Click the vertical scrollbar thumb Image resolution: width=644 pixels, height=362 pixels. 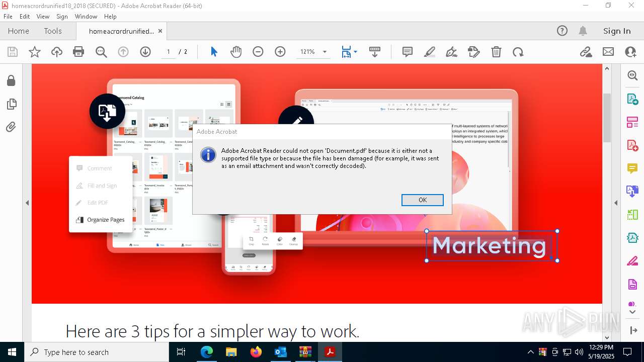[x=607, y=118]
